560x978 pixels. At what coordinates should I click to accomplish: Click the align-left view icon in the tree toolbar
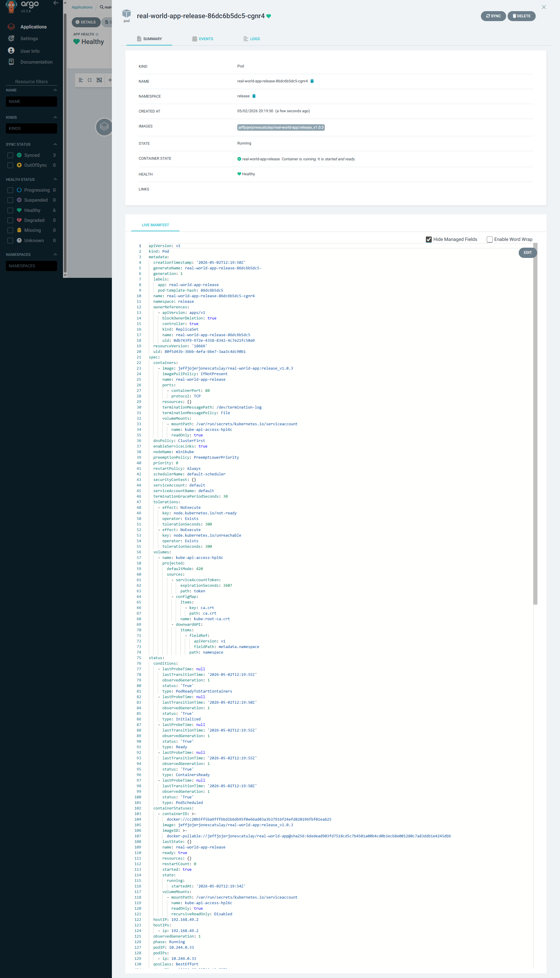coord(81,80)
